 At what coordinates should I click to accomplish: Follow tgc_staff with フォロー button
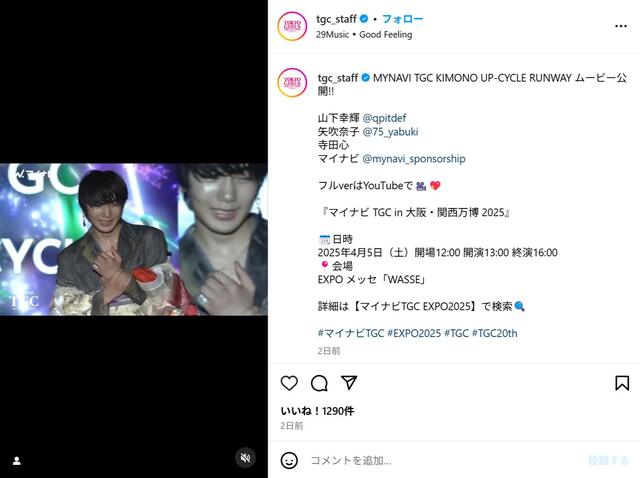point(402,19)
